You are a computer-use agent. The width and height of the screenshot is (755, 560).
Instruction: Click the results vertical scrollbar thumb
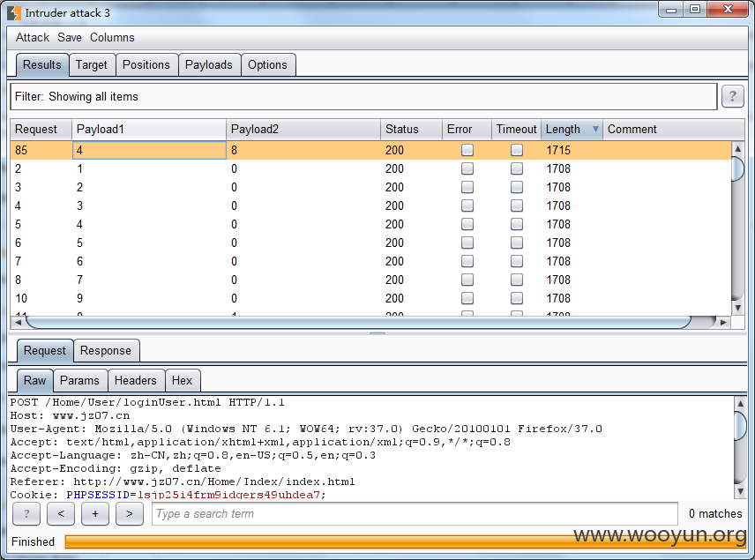[737, 168]
